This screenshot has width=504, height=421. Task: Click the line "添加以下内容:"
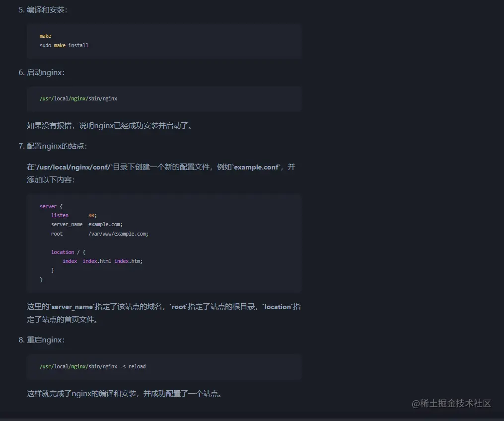point(51,179)
